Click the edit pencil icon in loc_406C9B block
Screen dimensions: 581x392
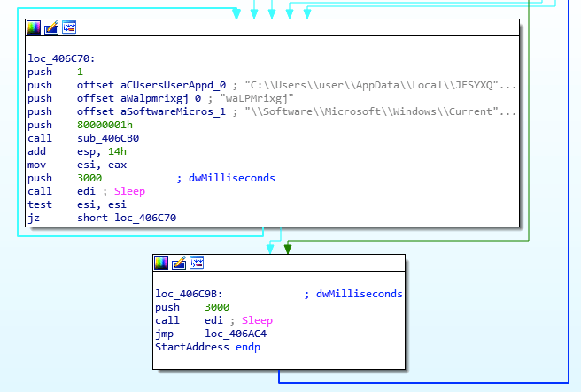click(179, 263)
